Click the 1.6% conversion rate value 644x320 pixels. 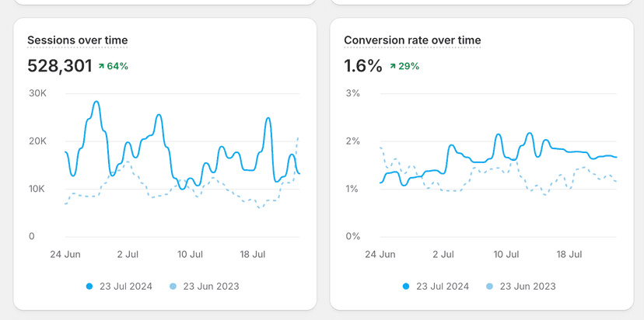(x=363, y=66)
